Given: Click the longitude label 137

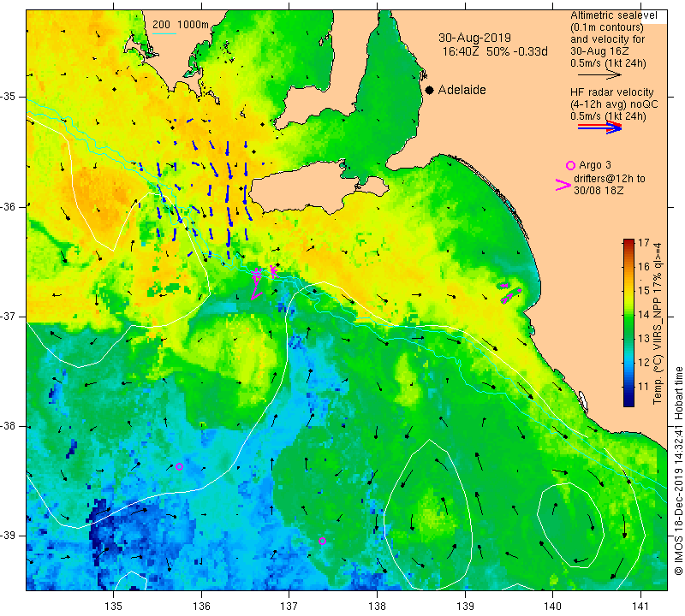Looking at the screenshot, I should (x=289, y=607).
